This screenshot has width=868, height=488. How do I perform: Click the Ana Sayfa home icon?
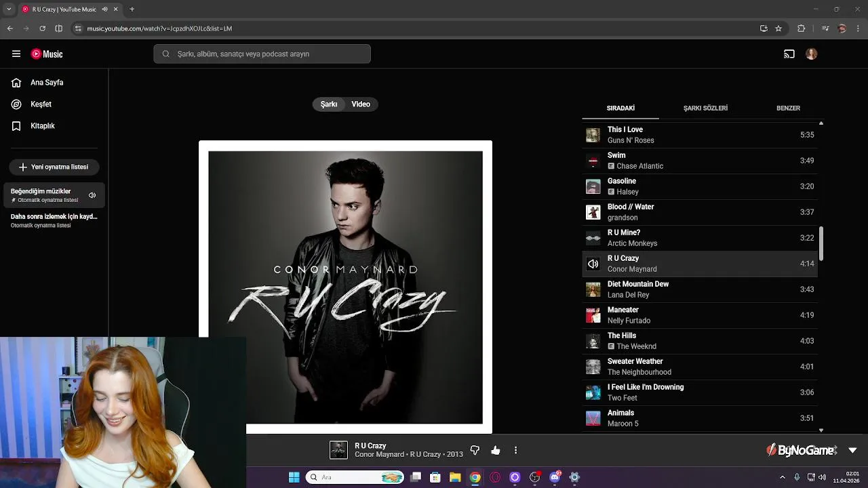[x=16, y=83]
